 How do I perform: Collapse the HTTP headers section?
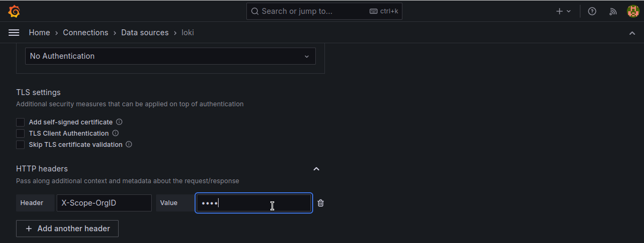(316, 169)
